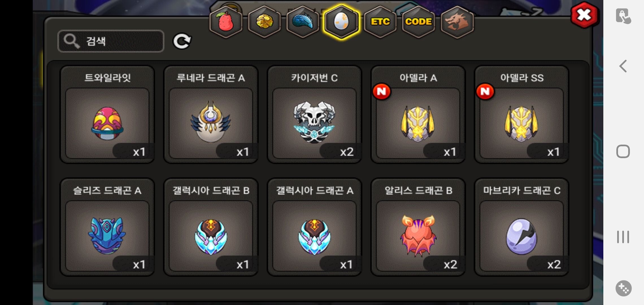This screenshot has height=305, width=644.
Task: Open the CODE tab
Action: tap(418, 22)
